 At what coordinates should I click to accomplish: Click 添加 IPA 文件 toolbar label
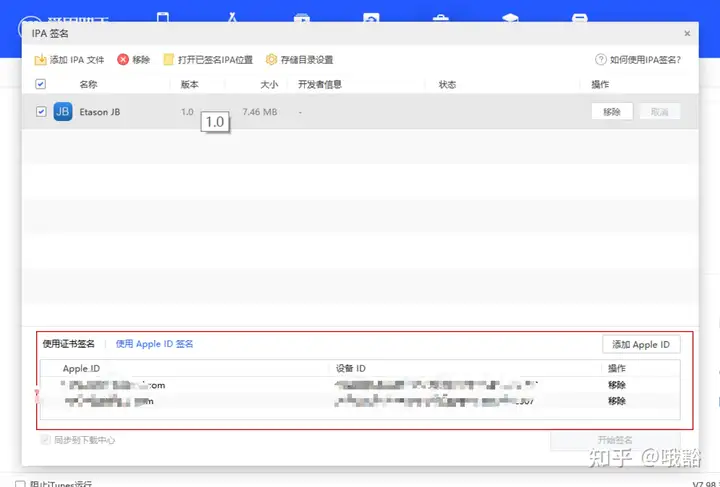pos(77,60)
